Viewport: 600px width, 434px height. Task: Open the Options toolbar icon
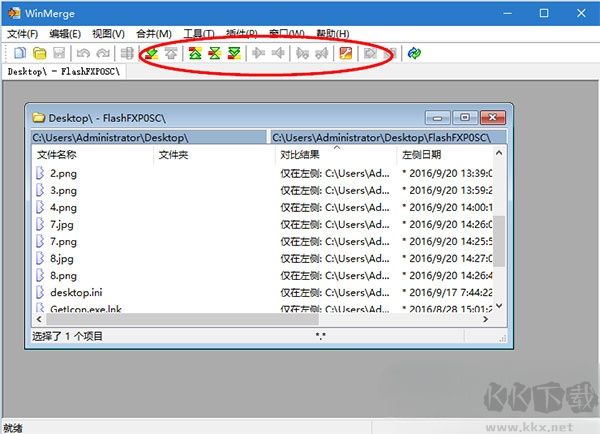[x=346, y=53]
